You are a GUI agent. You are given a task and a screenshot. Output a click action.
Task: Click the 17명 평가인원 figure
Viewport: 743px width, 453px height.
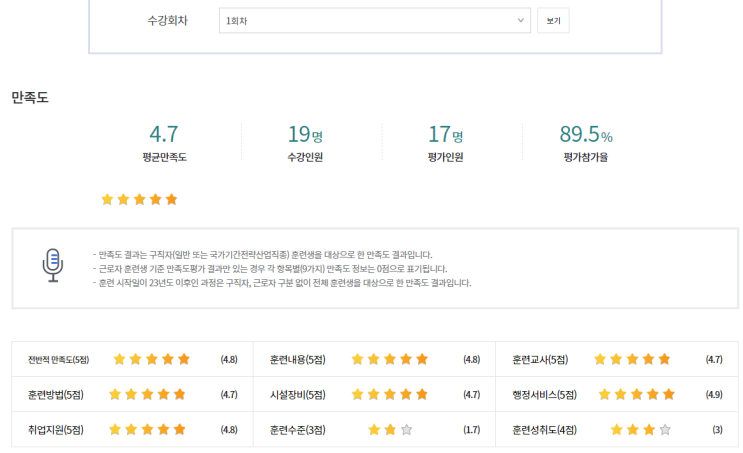445,135
